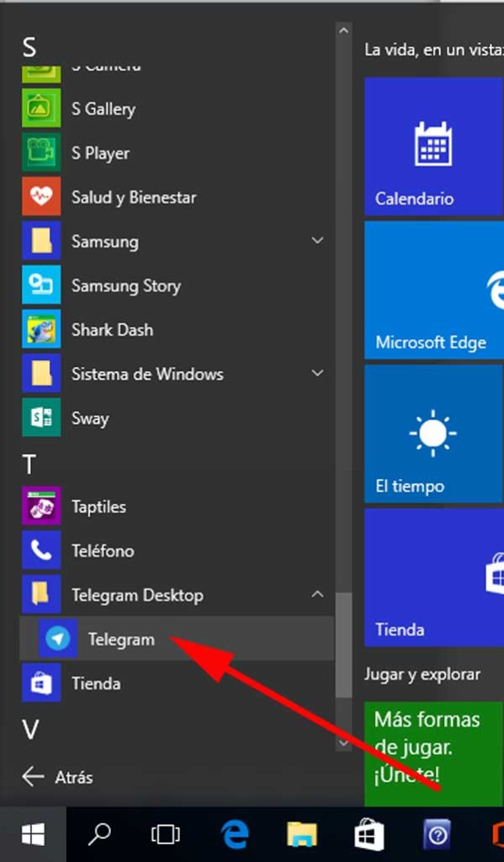Launch Edge from the taskbar
Screen dimensions: 504x862
pyautogui.click(x=235, y=834)
